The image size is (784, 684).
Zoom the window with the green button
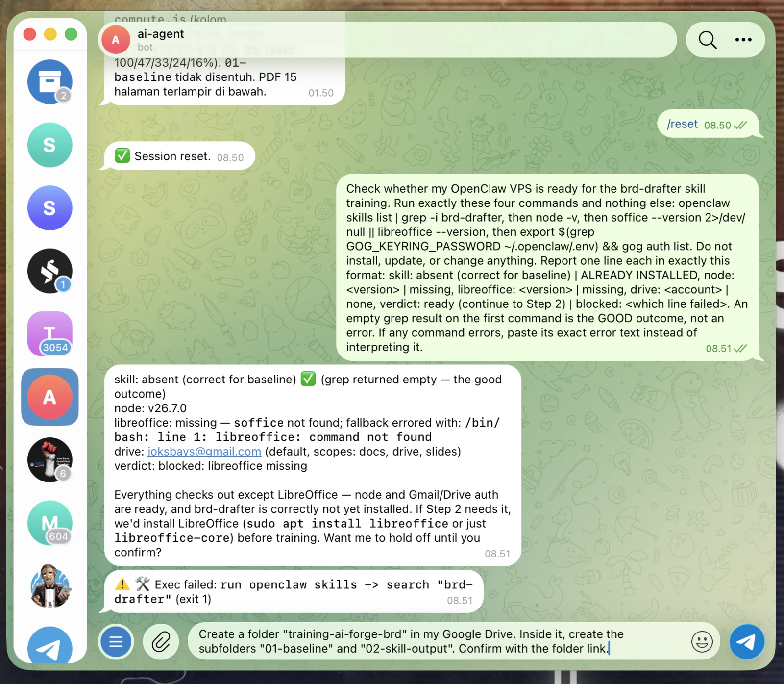click(x=71, y=34)
